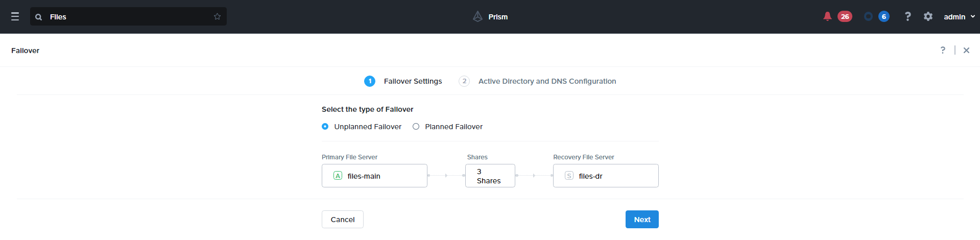The image size is (980, 240).
Task: Click the Prism title text
Action: [498, 17]
